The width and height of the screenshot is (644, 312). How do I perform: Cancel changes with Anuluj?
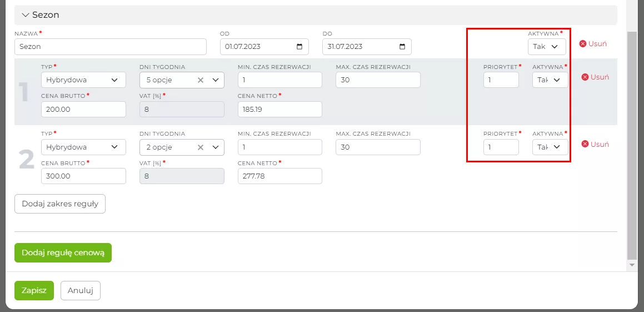(x=81, y=290)
